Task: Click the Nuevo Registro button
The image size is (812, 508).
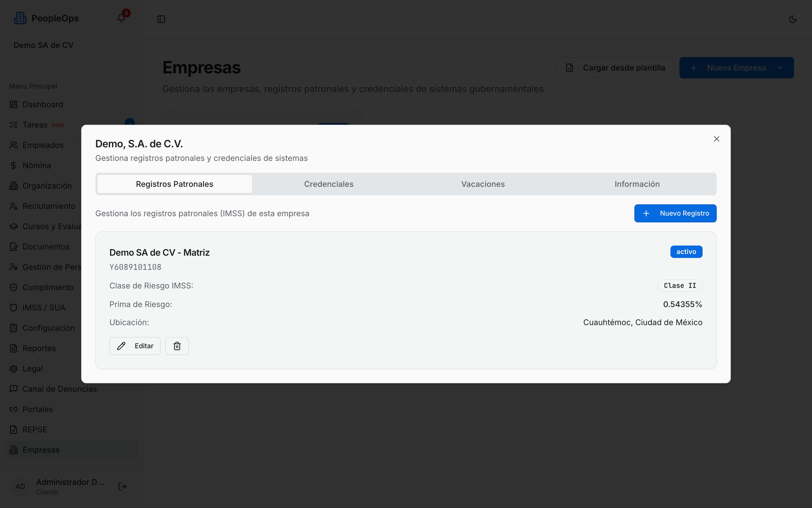Action: click(x=675, y=213)
